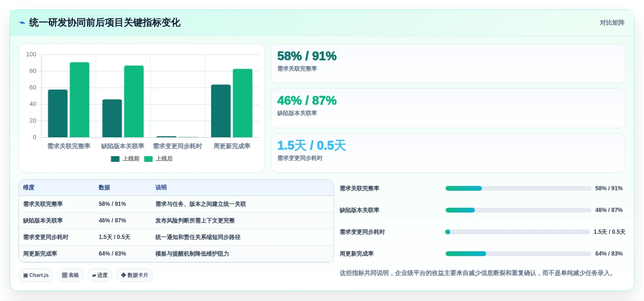The image size is (644, 301).
Task: Click the 上线前 bar for 周更新完成率
Action: pos(221,111)
